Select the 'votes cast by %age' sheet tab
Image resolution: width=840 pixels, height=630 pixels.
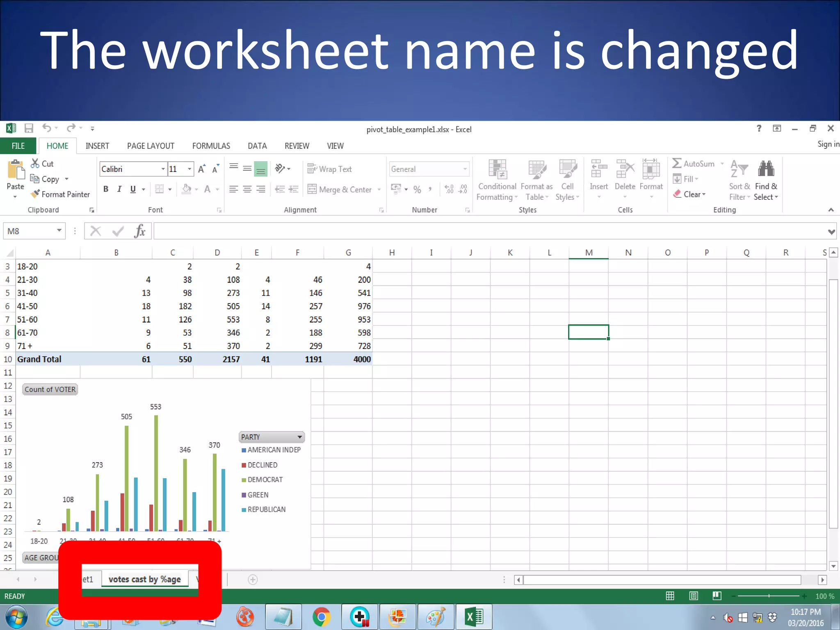click(145, 579)
